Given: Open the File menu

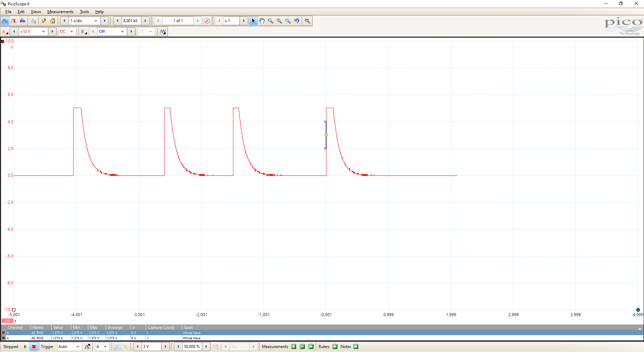Looking at the screenshot, I should point(8,12).
